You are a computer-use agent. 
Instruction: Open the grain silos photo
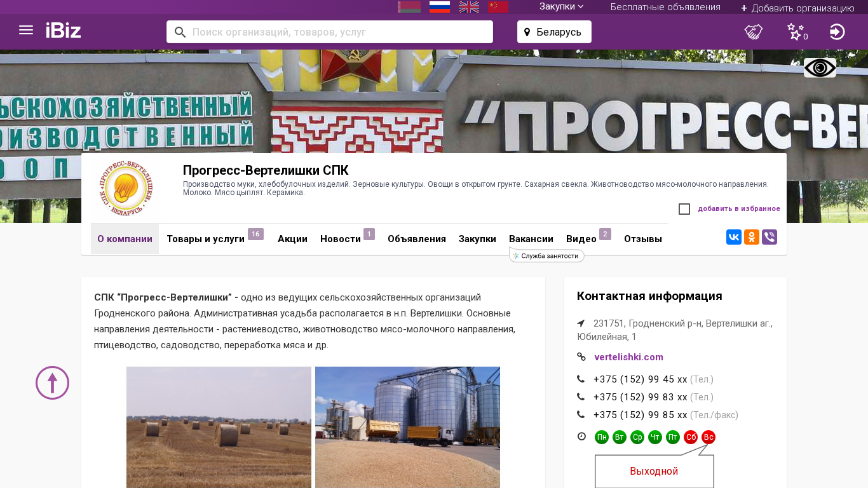[x=407, y=427]
